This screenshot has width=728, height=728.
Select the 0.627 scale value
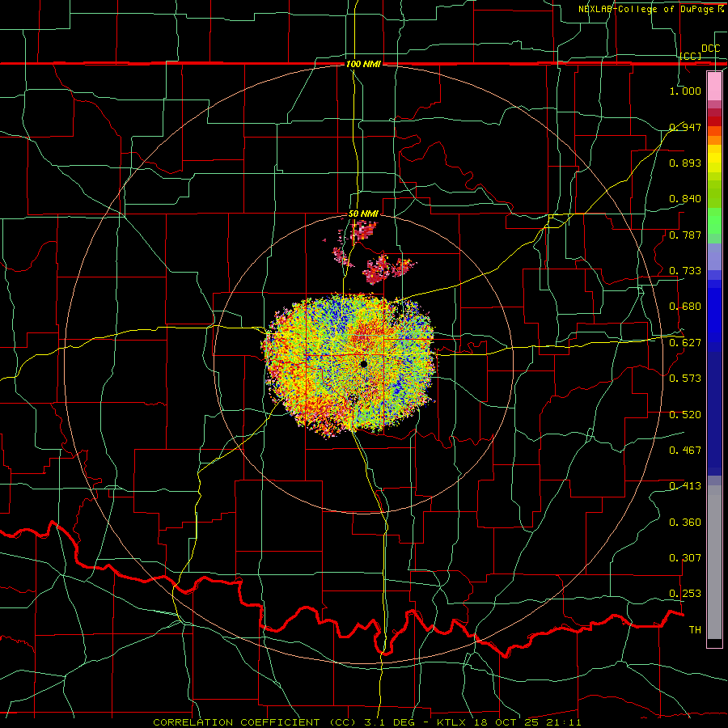(x=685, y=343)
